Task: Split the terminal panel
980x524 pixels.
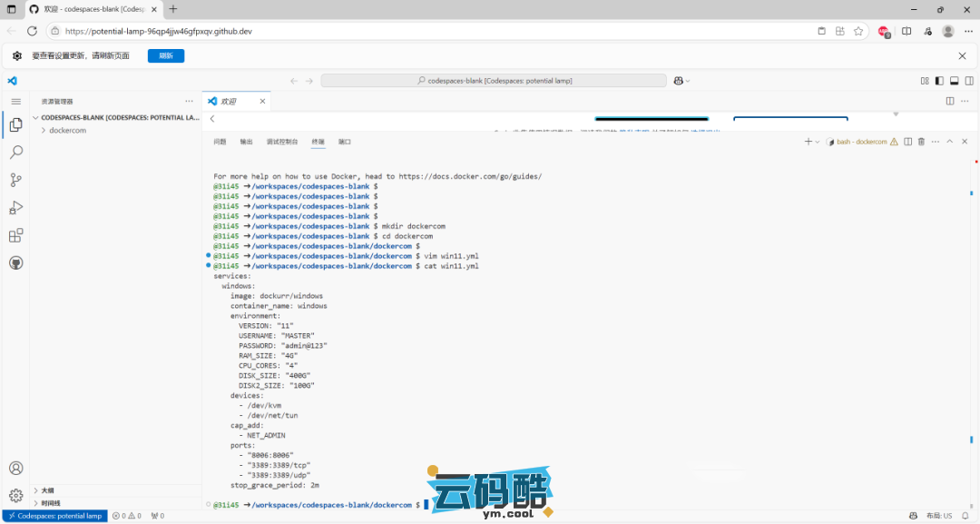Action: [x=906, y=142]
